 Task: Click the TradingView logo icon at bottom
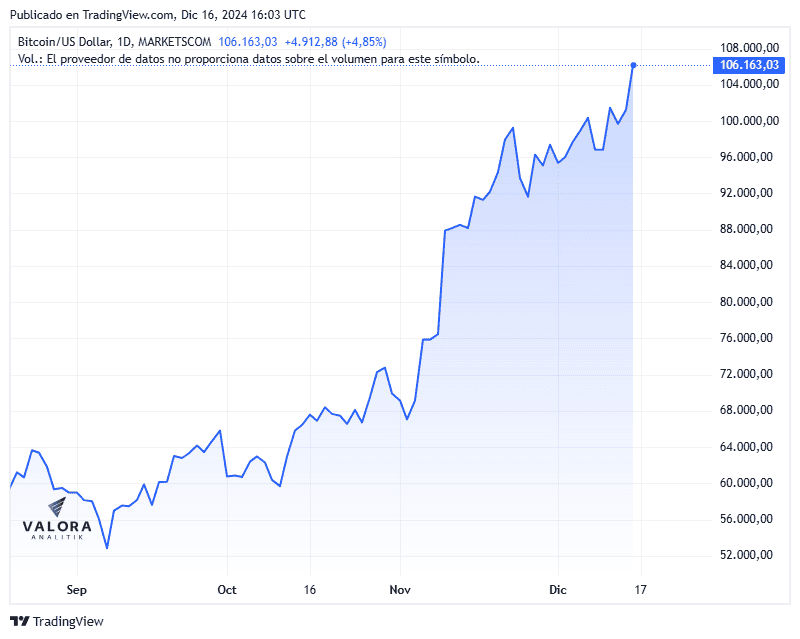click(x=20, y=621)
